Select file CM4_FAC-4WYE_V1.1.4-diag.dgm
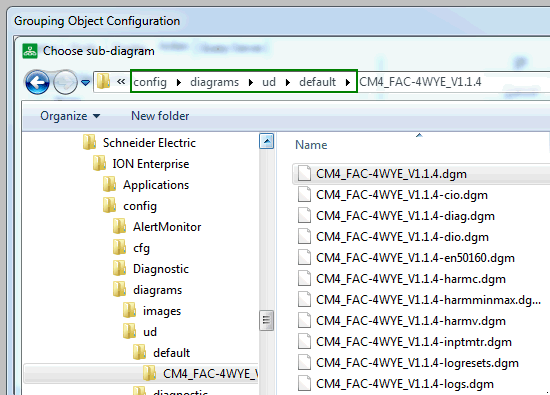The image size is (550, 395). coord(405,216)
